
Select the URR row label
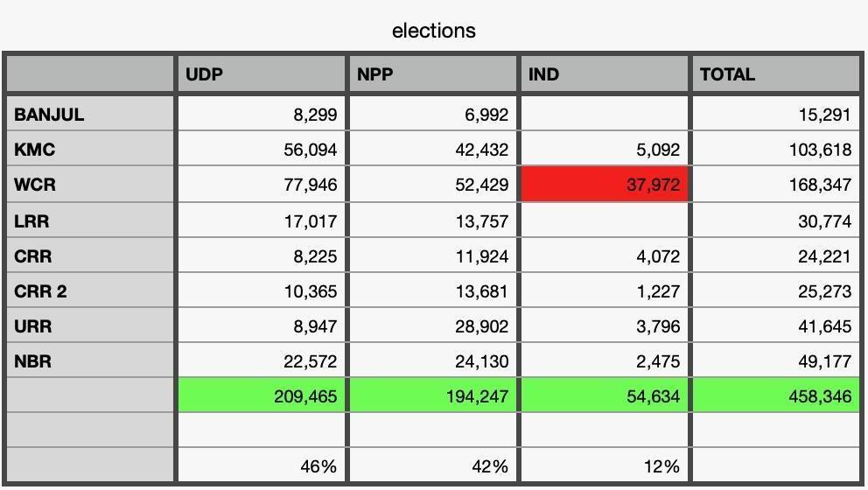pos(89,325)
